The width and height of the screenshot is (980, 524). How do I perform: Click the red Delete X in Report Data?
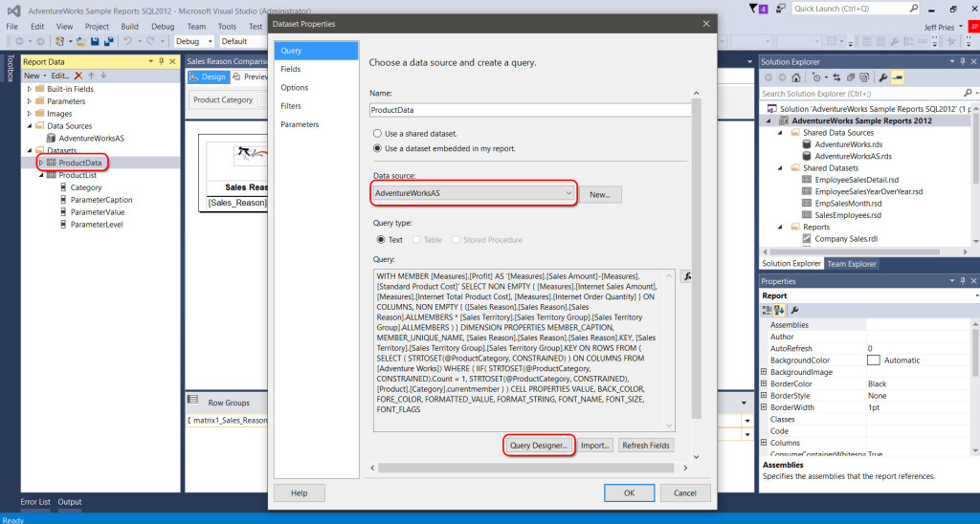[x=78, y=76]
